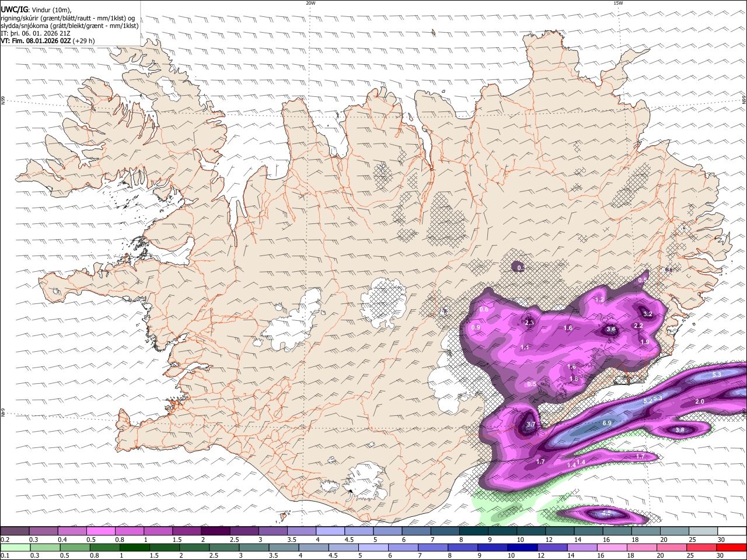The height and width of the screenshot is (560, 747).
Task: Click the '0.2' label in upper legend row
Action: point(4,540)
